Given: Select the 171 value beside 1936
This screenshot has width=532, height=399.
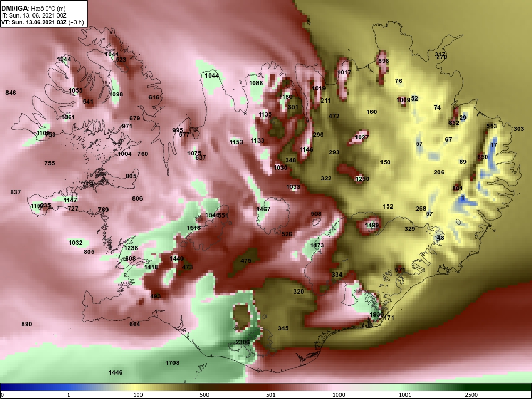Looking at the screenshot, I should 389,318.
